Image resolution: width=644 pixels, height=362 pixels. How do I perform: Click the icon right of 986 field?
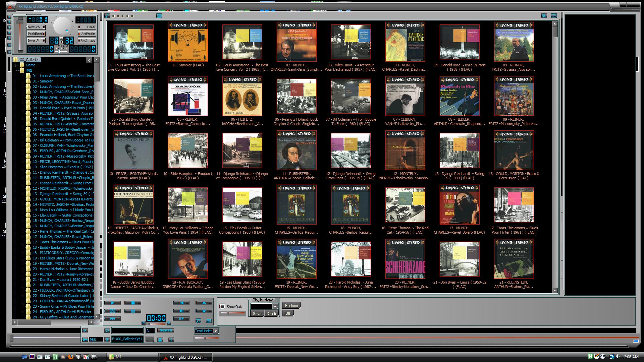pos(107,340)
